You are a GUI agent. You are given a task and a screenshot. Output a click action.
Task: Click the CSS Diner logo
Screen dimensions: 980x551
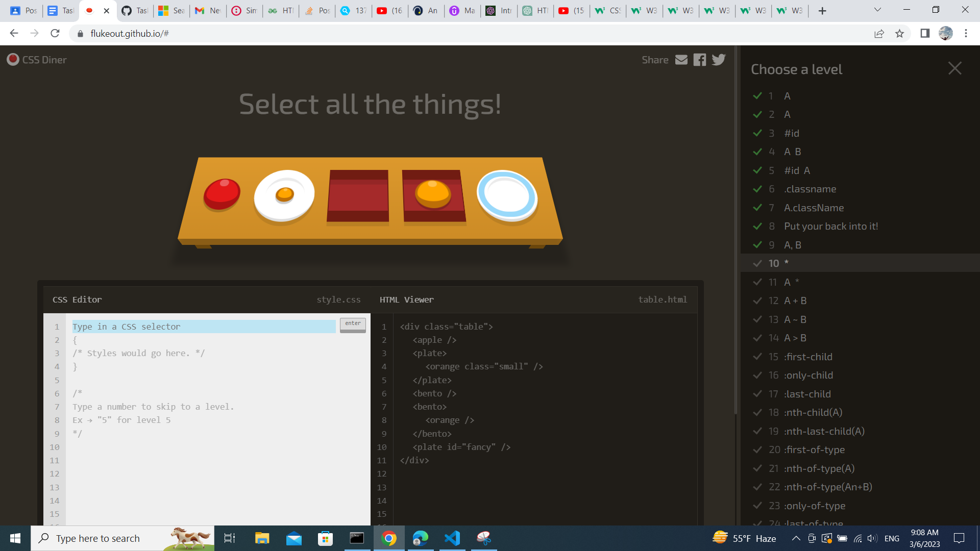[x=37, y=60]
